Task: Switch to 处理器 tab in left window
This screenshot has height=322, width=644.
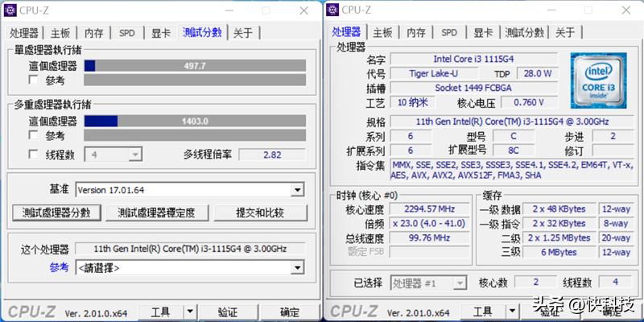Action: (24, 33)
